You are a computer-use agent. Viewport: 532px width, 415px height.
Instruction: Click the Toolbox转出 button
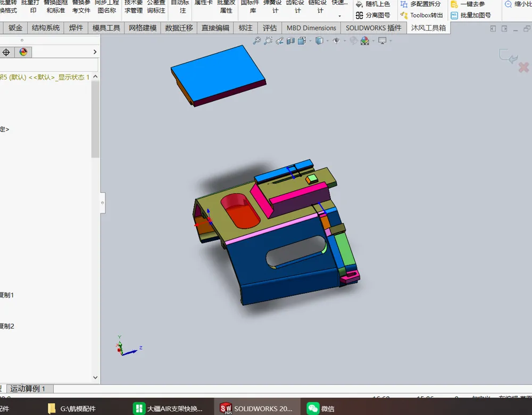tap(422, 15)
